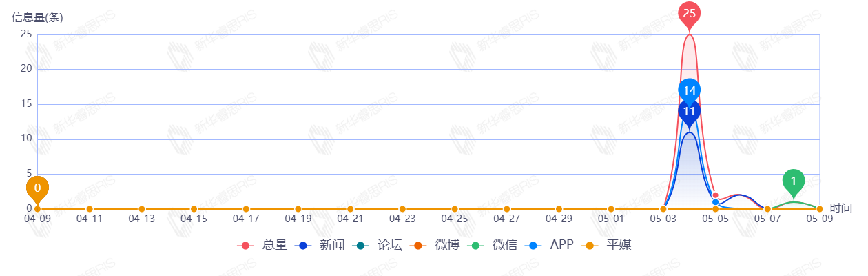The width and height of the screenshot is (868, 276).
Task: Click the dark blue pin labeled 11
Action: pos(689,112)
